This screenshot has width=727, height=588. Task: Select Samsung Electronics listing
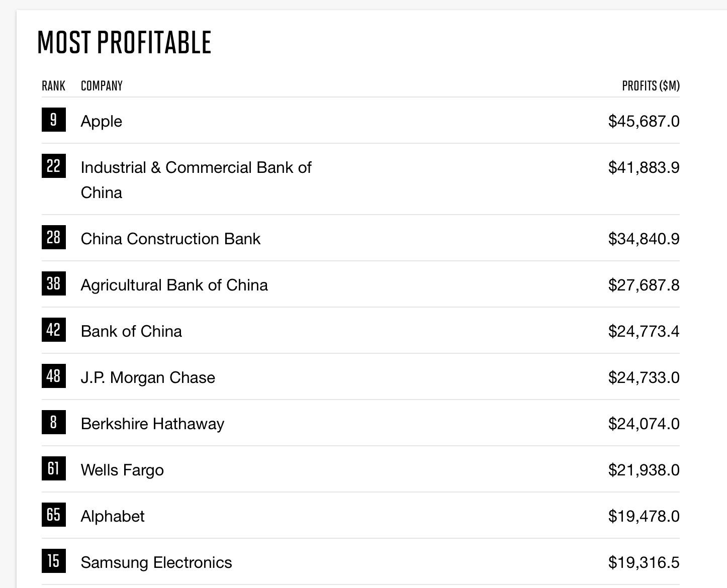pyautogui.click(x=156, y=562)
